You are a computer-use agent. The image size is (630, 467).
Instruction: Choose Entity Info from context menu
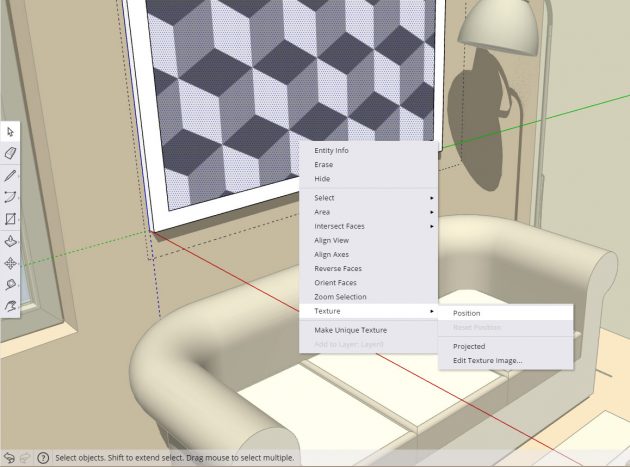coord(331,150)
